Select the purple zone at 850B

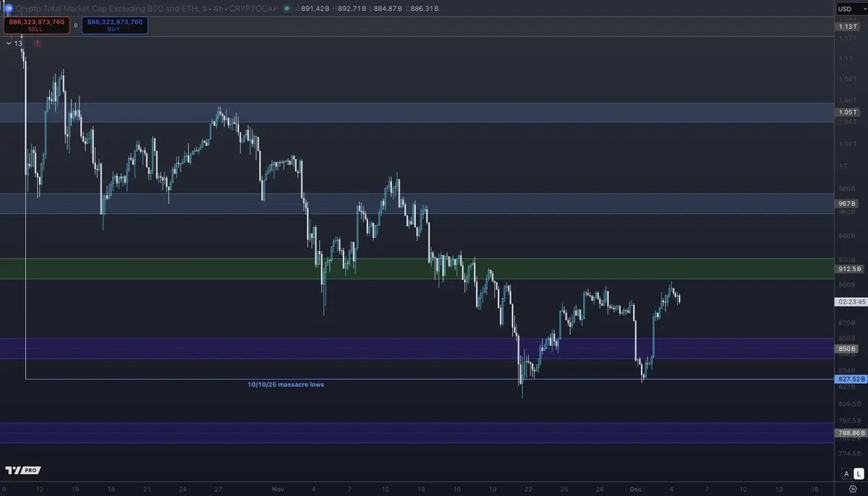point(417,349)
